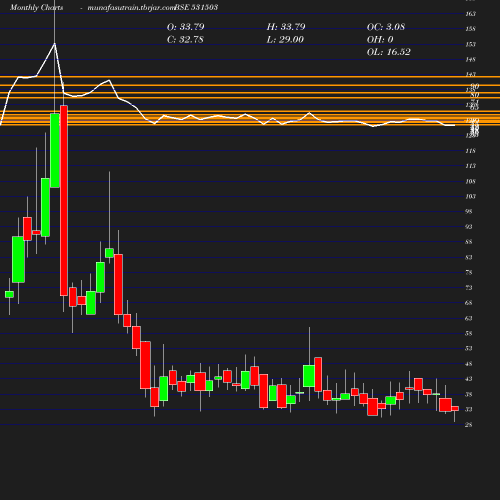
Task: Click the tallest green candlestick body
Action: point(55,150)
